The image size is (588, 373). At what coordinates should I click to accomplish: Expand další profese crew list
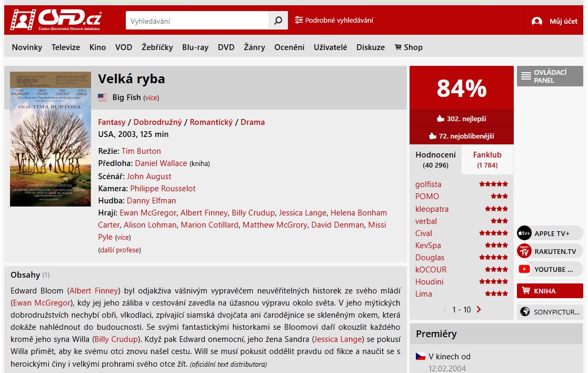[x=119, y=250]
